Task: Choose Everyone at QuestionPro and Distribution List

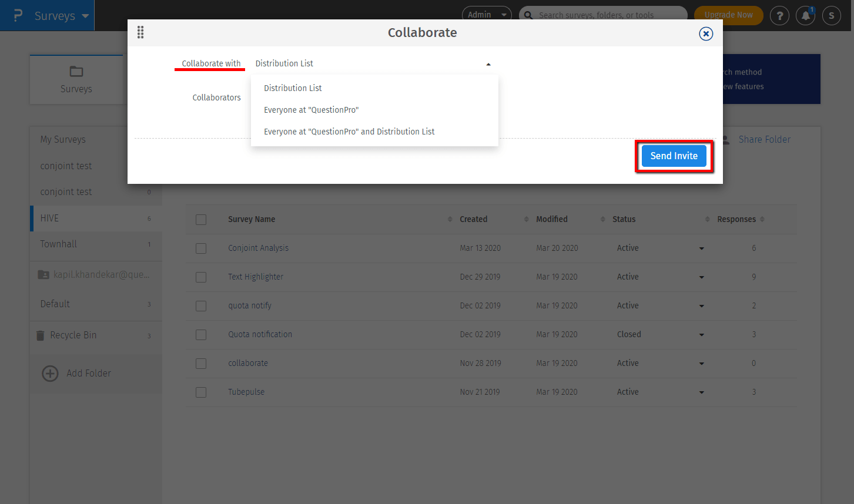Action: click(x=349, y=132)
